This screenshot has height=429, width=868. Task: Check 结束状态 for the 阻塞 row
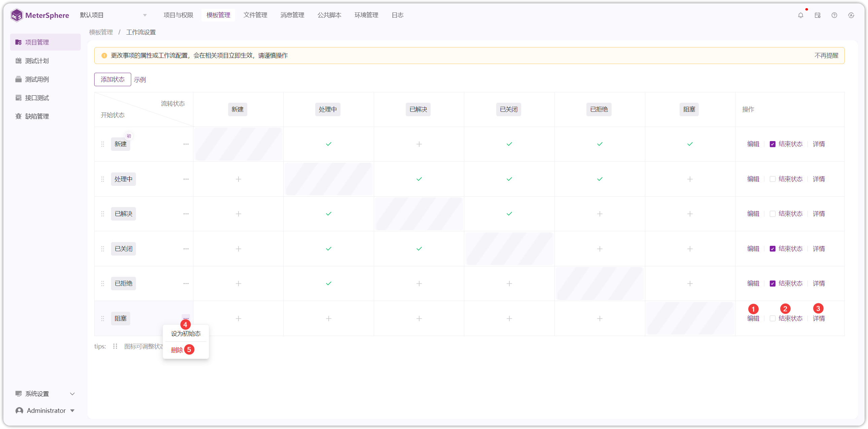772,318
